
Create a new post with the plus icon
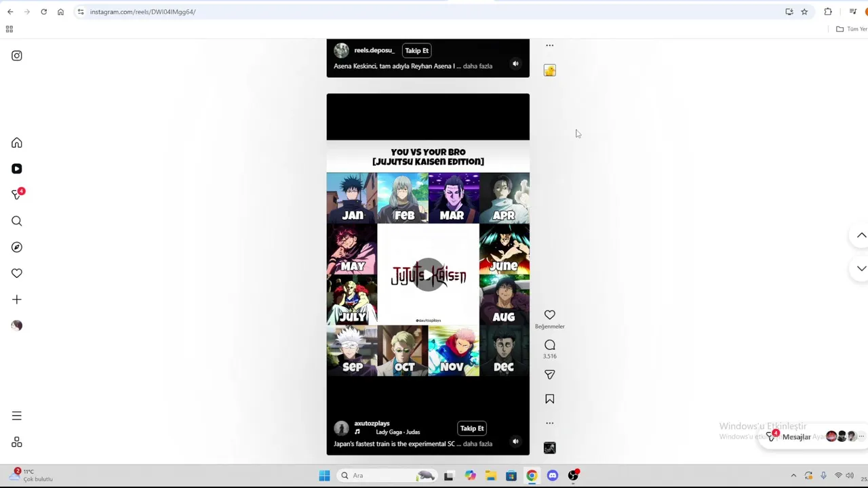click(17, 300)
